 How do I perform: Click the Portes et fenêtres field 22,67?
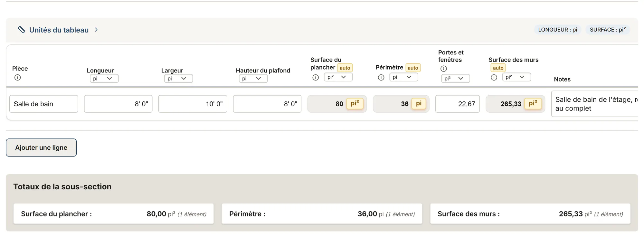pyautogui.click(x=457, y=104)
